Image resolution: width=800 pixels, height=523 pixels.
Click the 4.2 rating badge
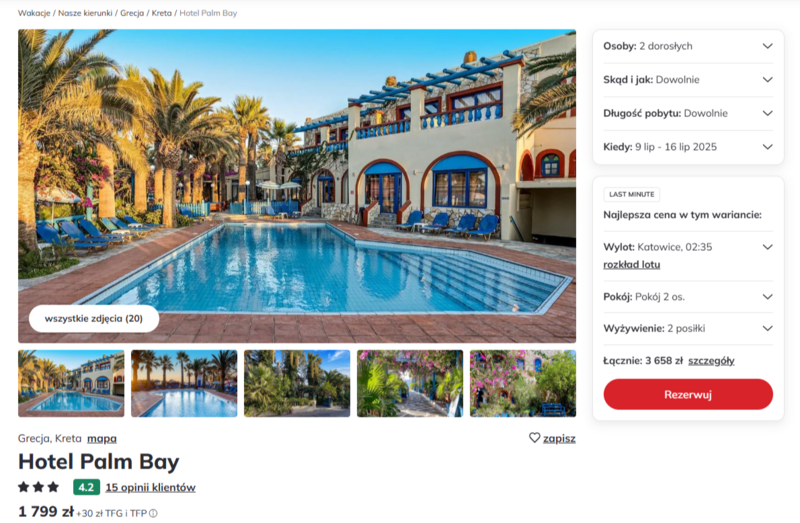point(86,487)
